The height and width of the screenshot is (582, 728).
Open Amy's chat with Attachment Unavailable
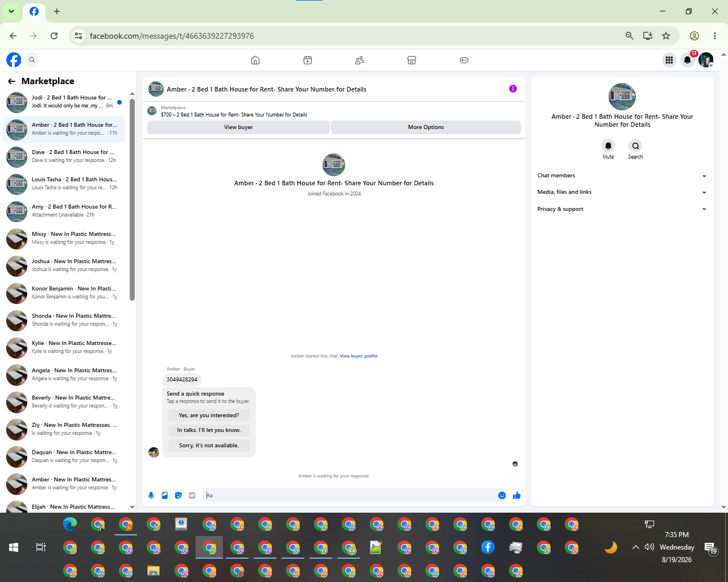pyautogui.click(x=64, y=211)
